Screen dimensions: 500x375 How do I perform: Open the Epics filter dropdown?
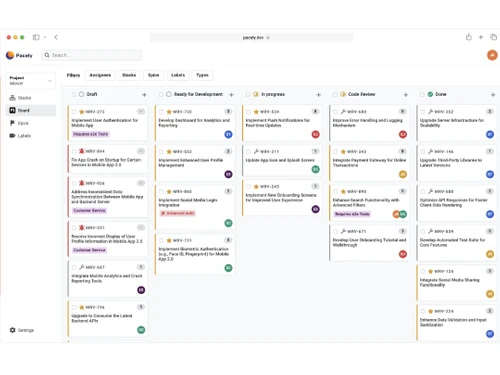click(x=154, y=75)
